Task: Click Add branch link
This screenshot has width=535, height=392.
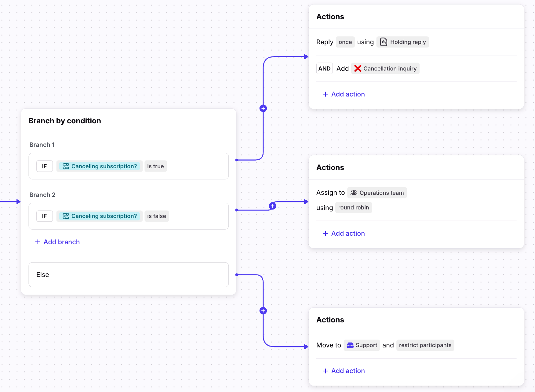Action: coord(57,242)
